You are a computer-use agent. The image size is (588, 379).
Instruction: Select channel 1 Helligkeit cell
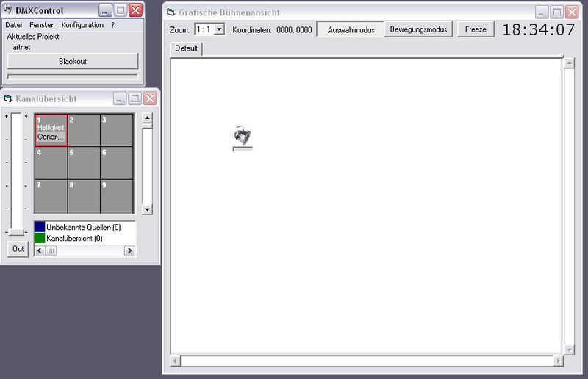51,129
